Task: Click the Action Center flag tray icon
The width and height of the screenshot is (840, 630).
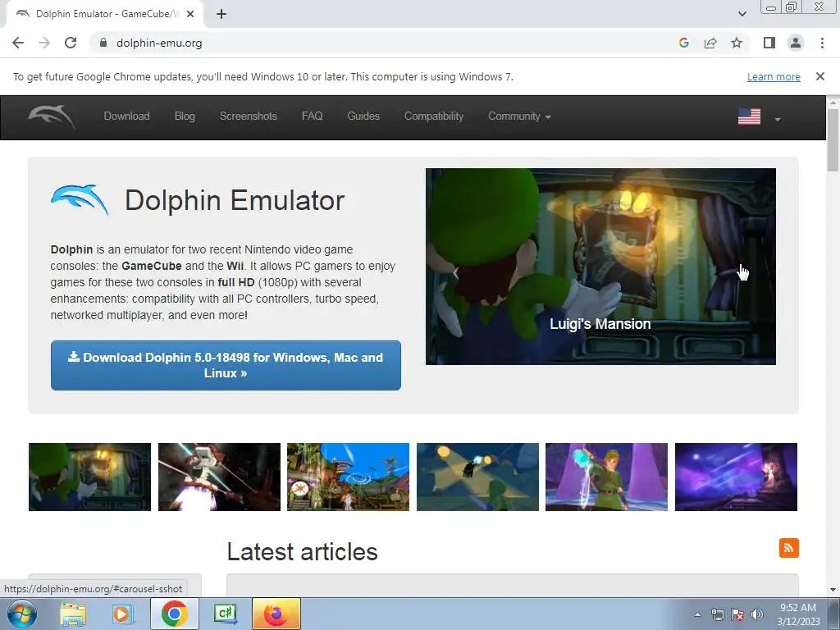Action: [737, 614]
